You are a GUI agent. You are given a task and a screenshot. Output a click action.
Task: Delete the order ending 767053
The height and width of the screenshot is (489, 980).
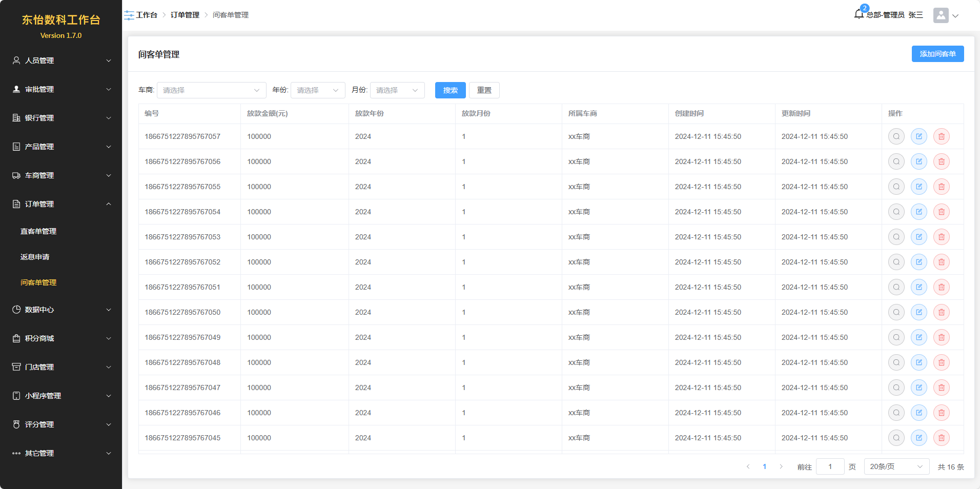(941, 237)
